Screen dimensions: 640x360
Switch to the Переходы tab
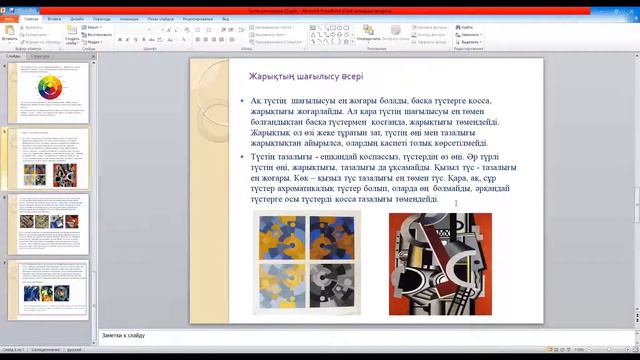click(x=102, y=19)
